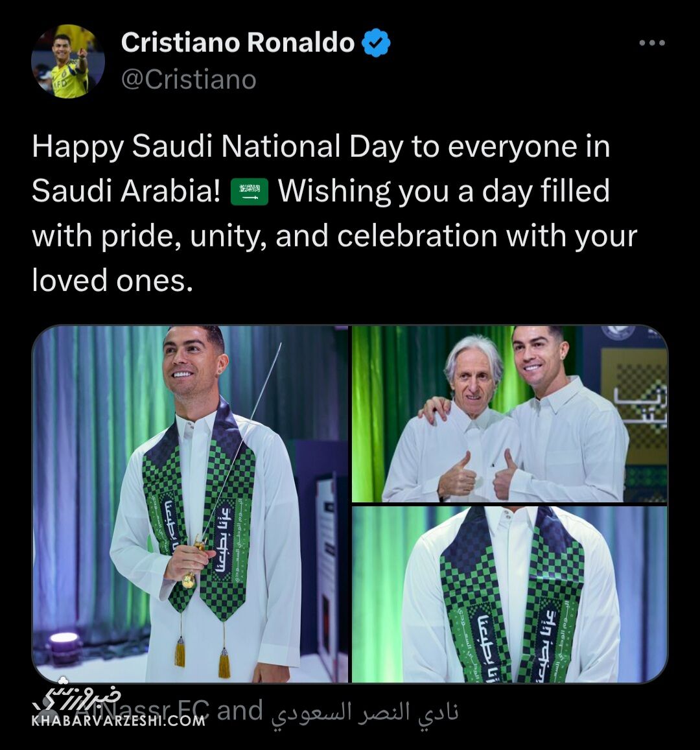Click the gold tassel on the scarf

pyautogui.click(x=224, y=662)
